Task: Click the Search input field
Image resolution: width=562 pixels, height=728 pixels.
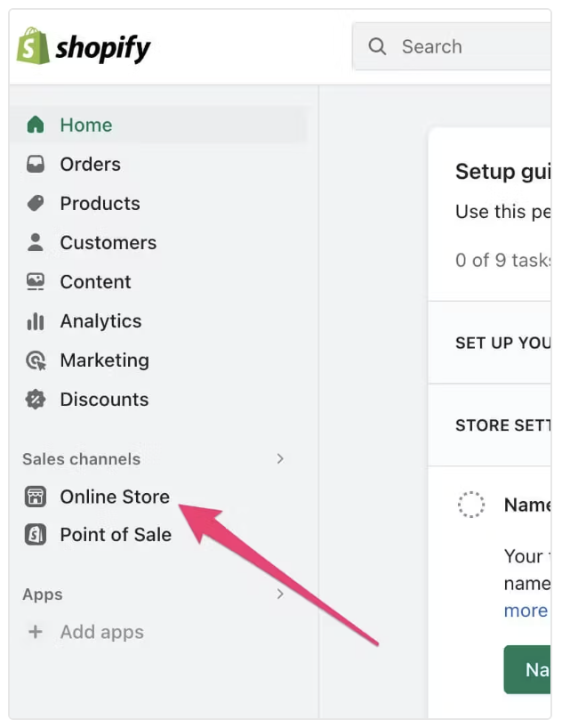Action: pos(452,46)
